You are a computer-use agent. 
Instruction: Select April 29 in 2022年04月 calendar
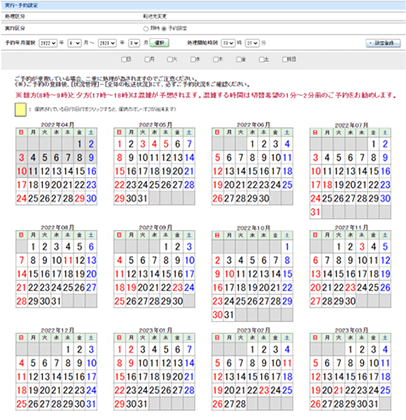coord(79,198)
